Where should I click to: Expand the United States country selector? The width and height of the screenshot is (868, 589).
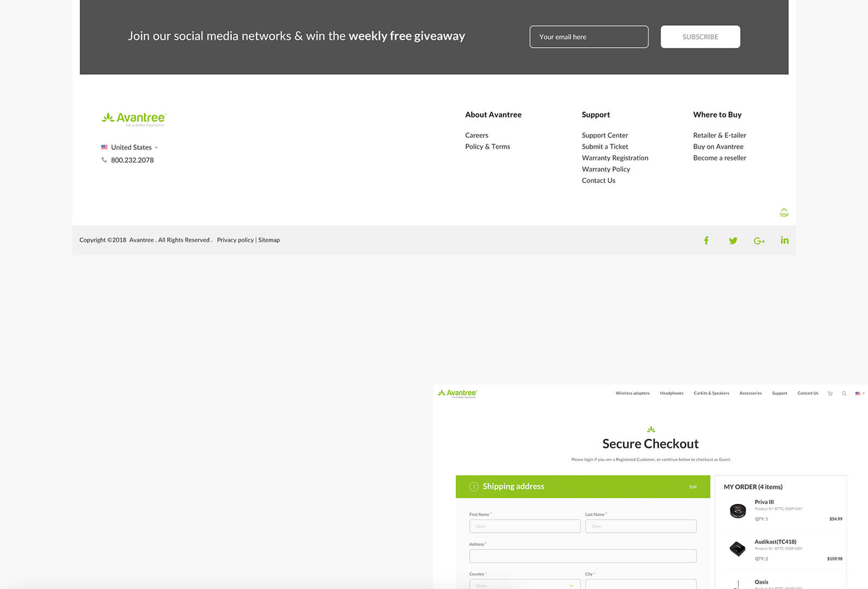click(x=130, y=148)
